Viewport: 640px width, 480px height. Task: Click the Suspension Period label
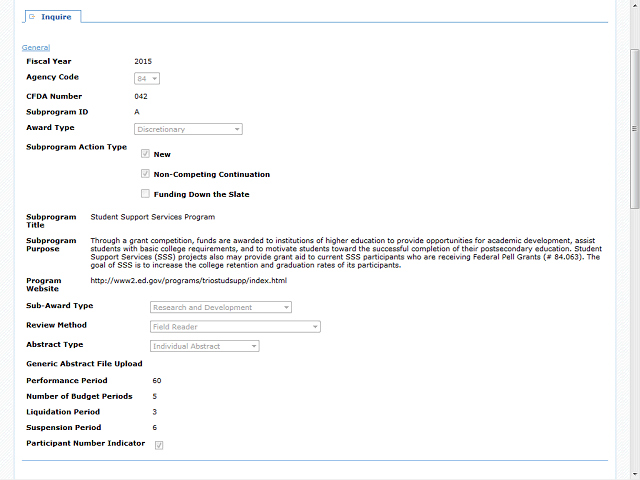pyautogui.click(x=64, y=427)
